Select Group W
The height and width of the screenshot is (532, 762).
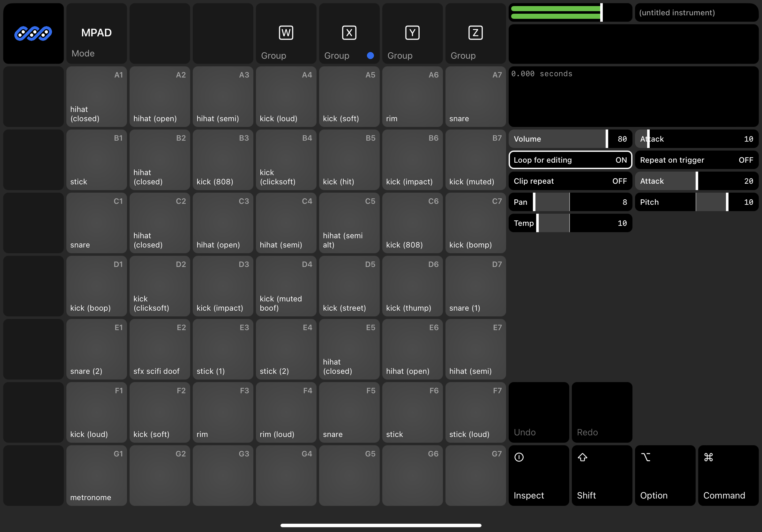coord(285,33)
